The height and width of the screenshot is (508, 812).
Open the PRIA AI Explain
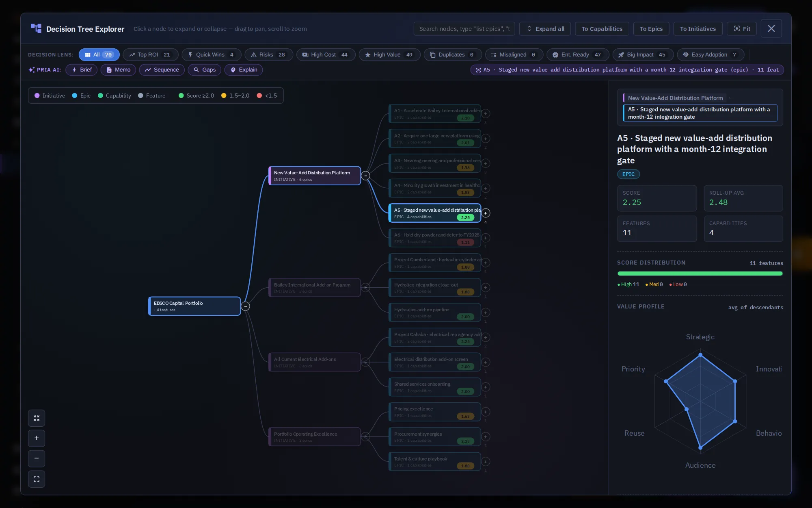pos(244,70)
